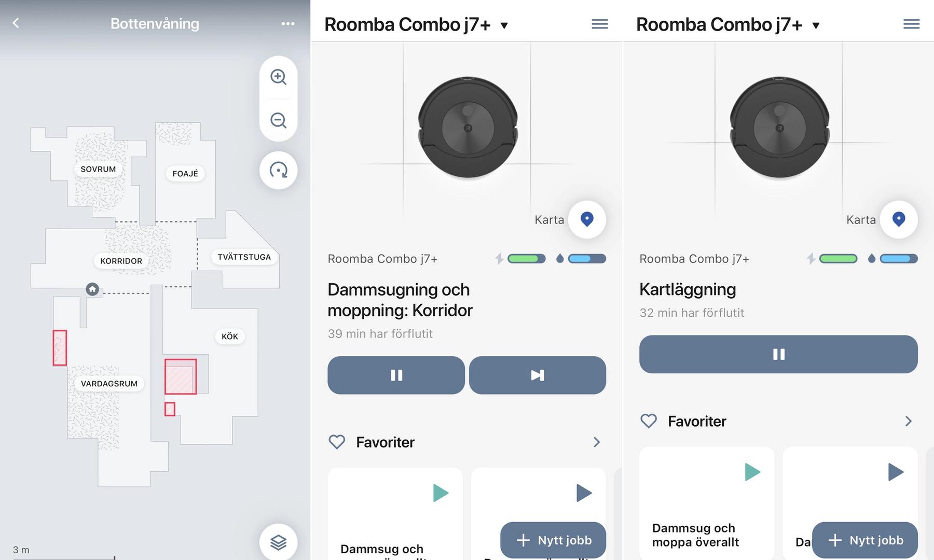Tap the robot rotate icon below zoom controls
This screenshot has width=934, height=560.
point(279,170)
